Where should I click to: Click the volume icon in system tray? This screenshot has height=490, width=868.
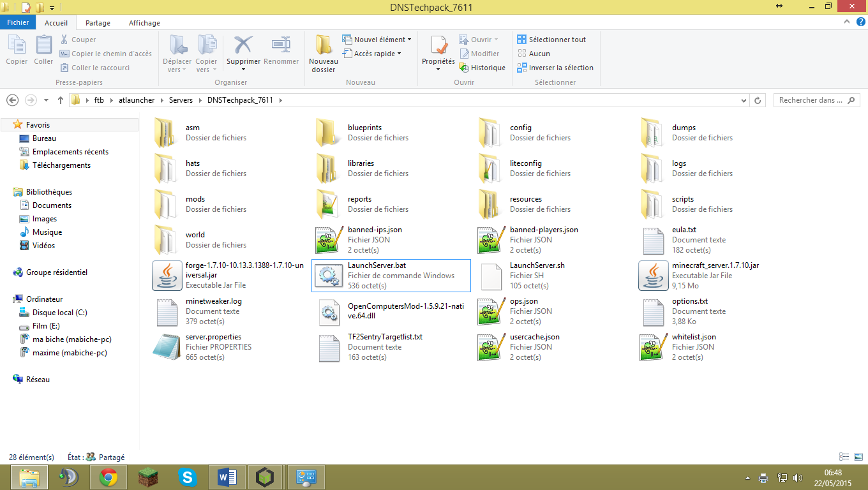point(797,477)
